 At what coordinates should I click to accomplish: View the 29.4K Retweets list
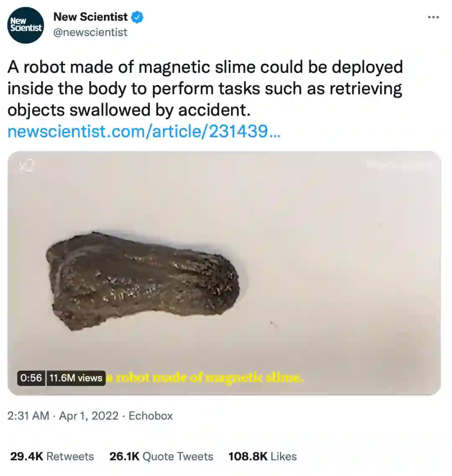pyautogui.click(x=52, y=456)
